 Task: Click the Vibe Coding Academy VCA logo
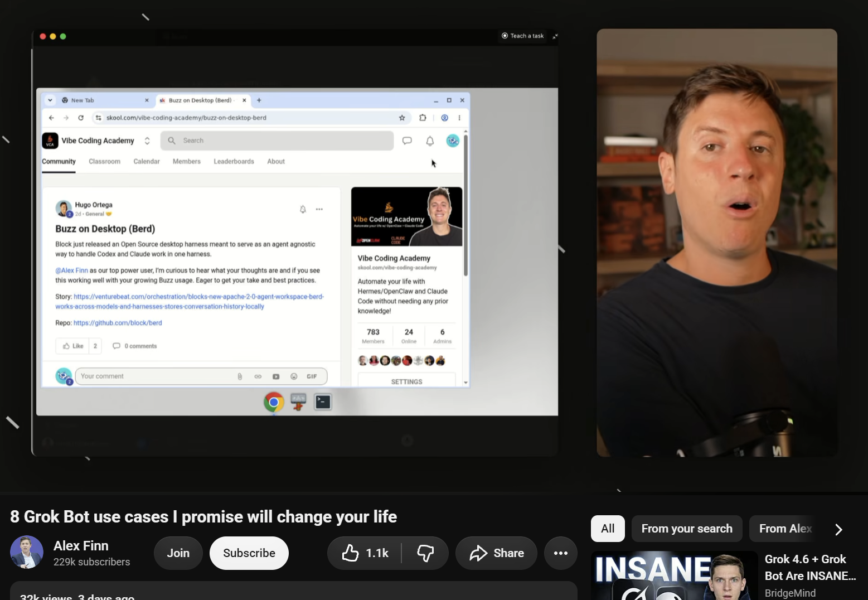point(50,141)
